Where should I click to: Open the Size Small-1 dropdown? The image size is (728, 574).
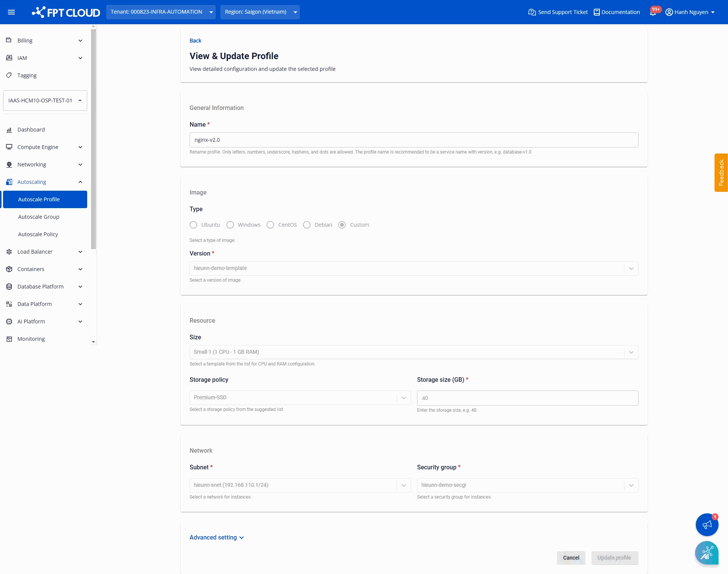[x=414, y=352]
